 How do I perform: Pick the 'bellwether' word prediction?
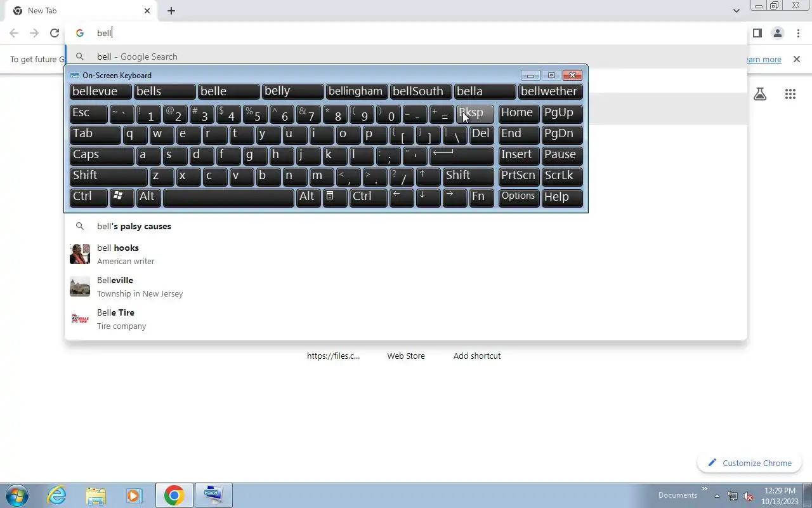pos(550,91)
